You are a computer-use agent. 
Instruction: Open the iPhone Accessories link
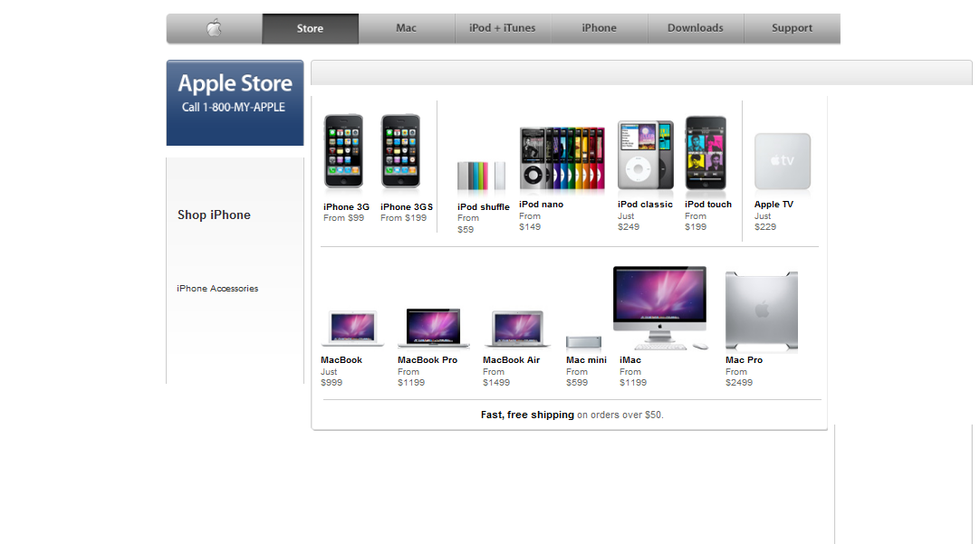[216, 288]
